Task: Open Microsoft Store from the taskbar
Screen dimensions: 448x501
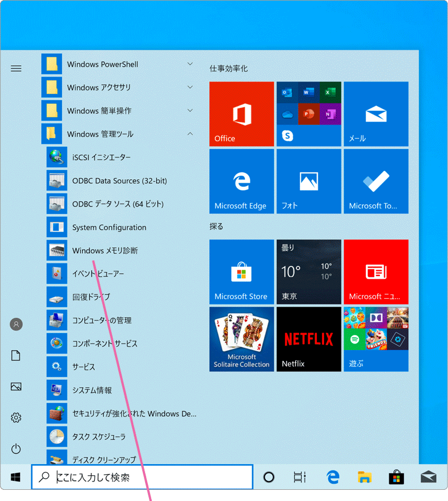Action: (x=396, y=477)
